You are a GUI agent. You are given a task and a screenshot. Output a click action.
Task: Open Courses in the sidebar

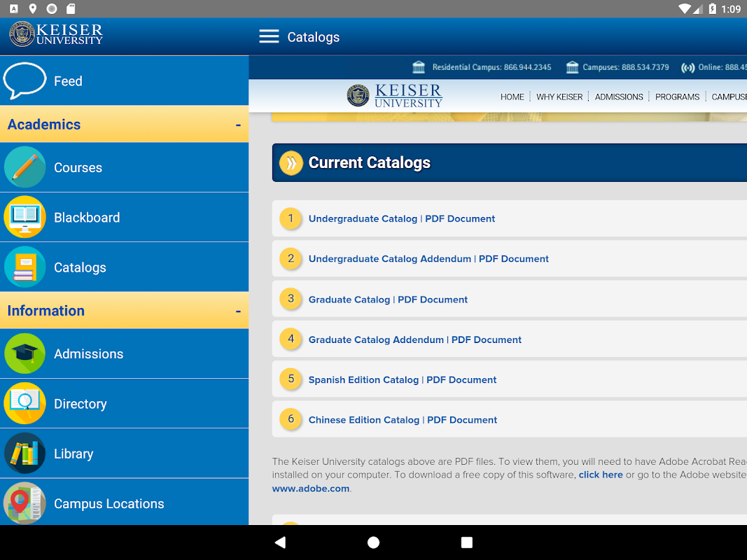coord(125,167)
